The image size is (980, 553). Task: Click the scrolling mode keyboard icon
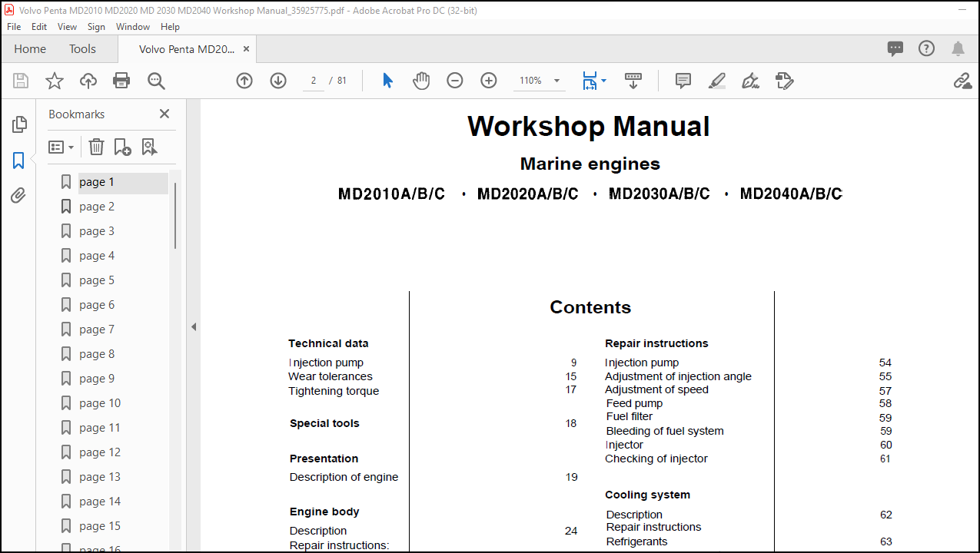click(x=633, y=81)
